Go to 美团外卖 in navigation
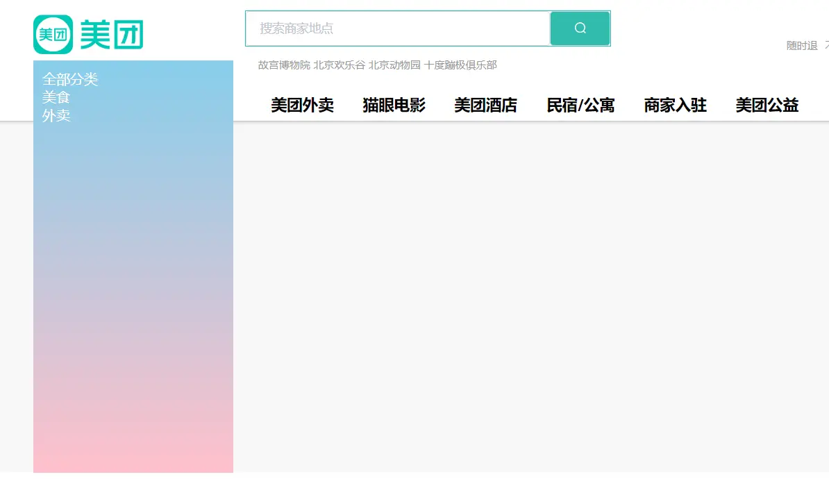The image size is (829, 504). click(x=303, y=106)
